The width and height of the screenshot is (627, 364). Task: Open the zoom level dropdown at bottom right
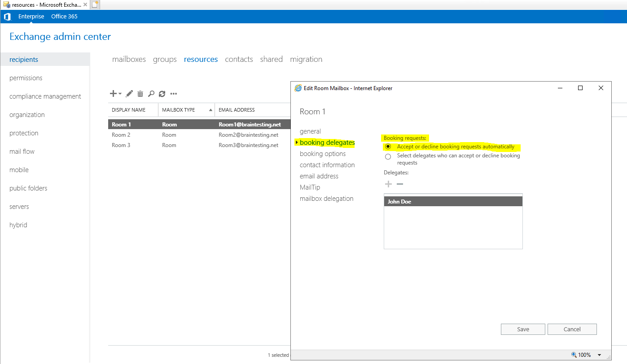[x=599, y=355]
